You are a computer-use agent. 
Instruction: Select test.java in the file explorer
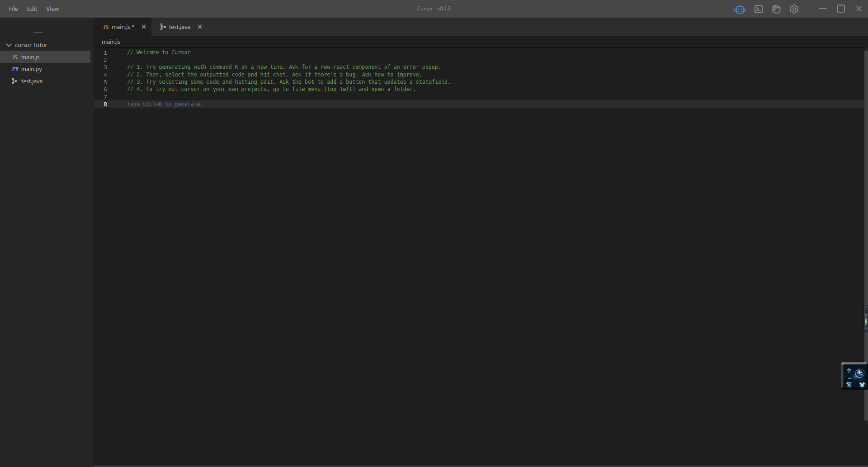point(32,81)
